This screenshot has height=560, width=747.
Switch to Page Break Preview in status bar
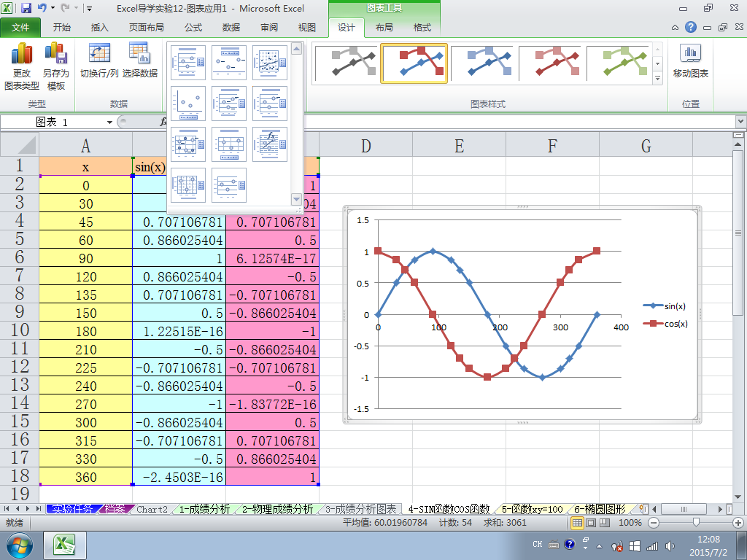[605, 523]
